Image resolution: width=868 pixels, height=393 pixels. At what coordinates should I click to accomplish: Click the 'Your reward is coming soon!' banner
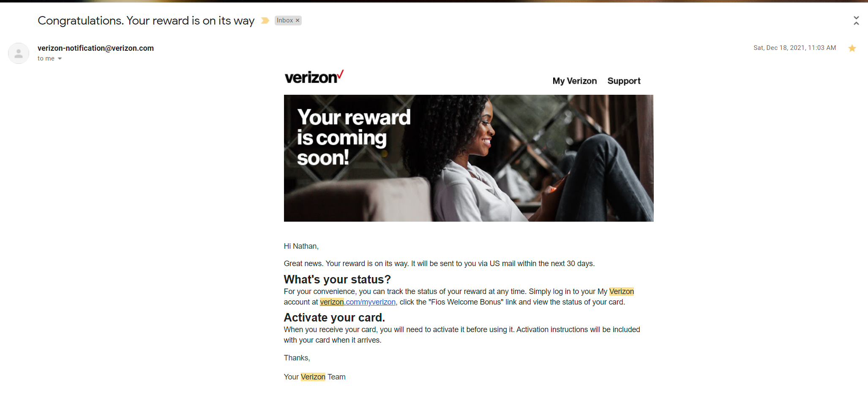pos(469,158)
